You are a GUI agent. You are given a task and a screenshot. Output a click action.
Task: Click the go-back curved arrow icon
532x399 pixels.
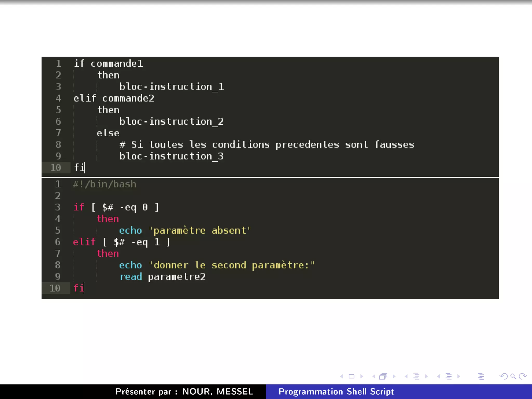tap(503, 376)
